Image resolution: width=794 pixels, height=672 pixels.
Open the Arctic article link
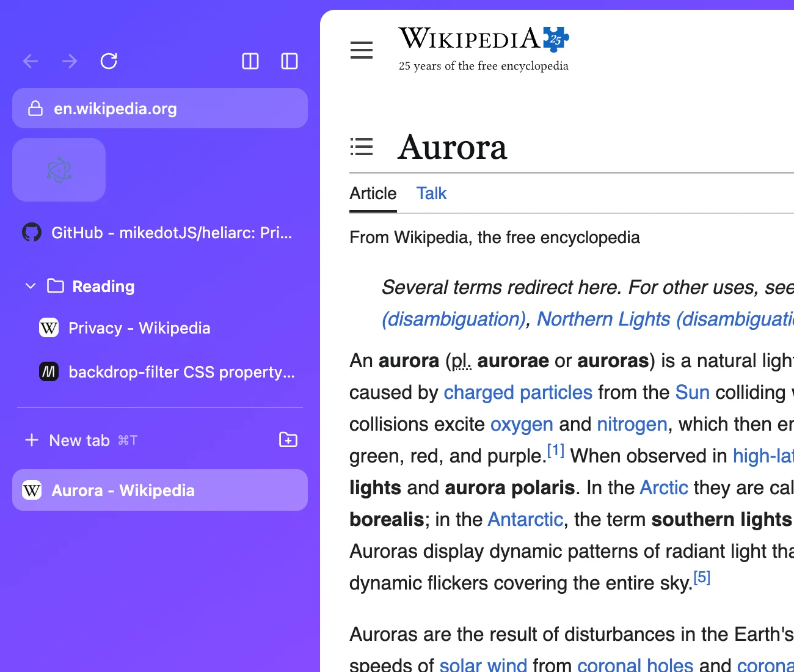point(664,488)
